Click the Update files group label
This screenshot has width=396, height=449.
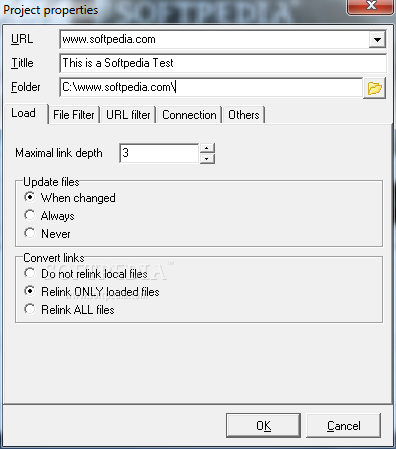point(51,182)
